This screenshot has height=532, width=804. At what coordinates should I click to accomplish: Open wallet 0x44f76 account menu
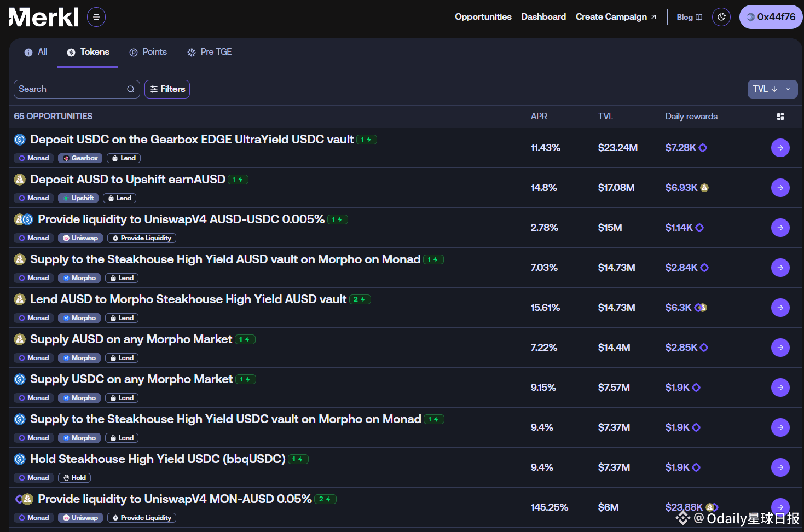point(771,17)
